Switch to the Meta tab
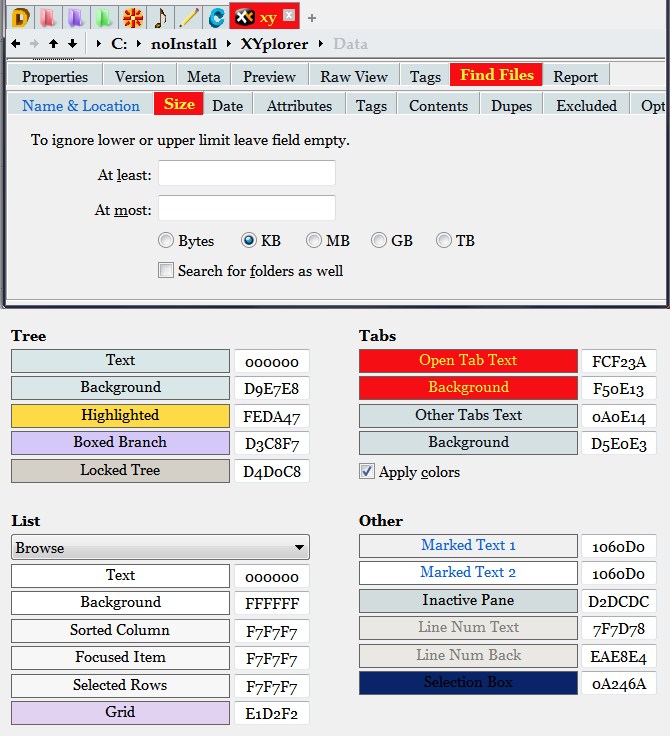The image size is (670, 736). [x=203, y=77]
